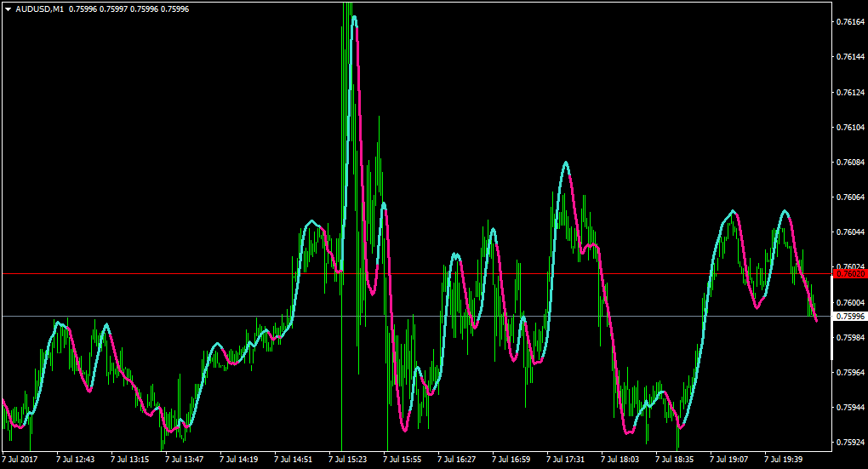Click the 7 Jul 2017 date label
This screenshot has width=868, height=469.
(20, 460)
